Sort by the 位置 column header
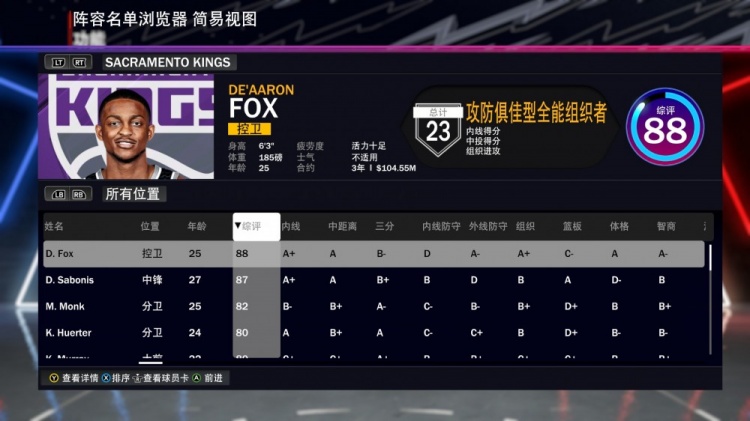Viewport: 750px width, 421px height. point(150,226)
